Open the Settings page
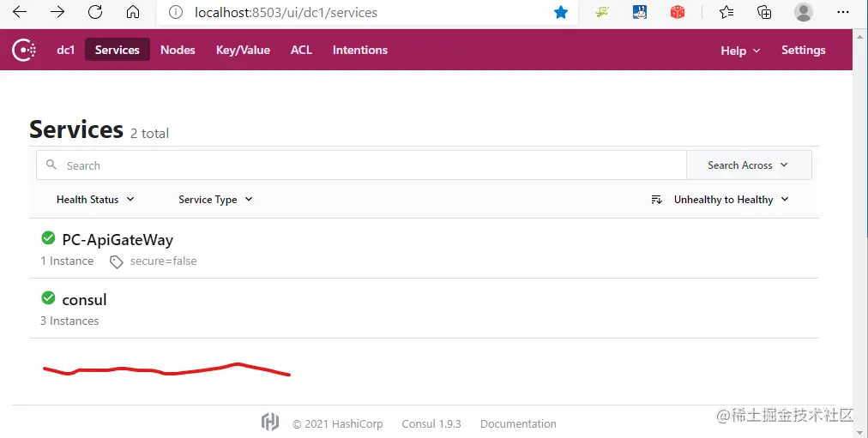This screenshot has height=438, width=868. click(803, 50)
